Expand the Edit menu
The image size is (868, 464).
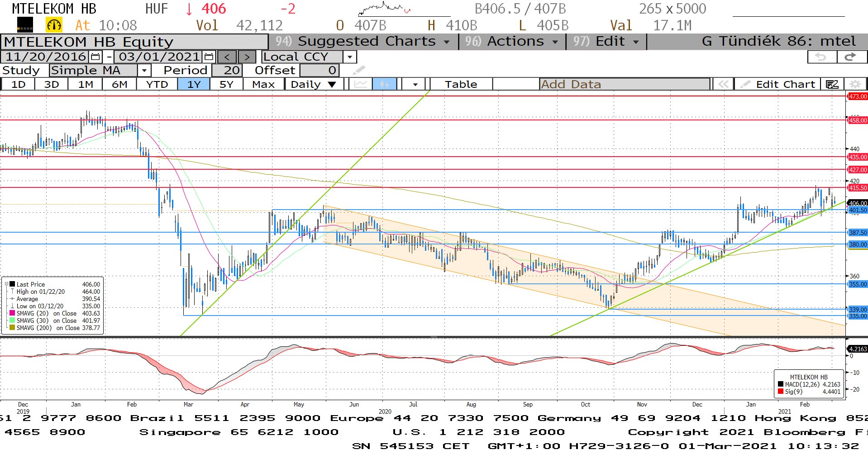pyautogui.click(x=606, y=41)
